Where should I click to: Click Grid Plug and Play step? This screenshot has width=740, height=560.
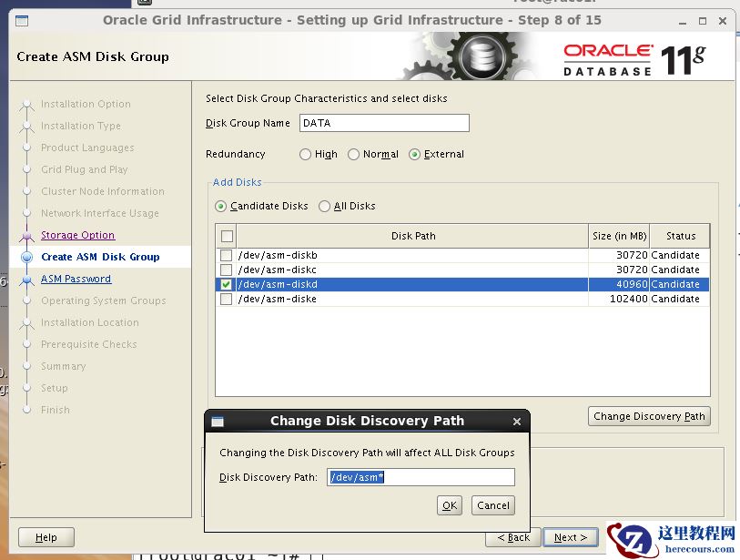(84, 169)
